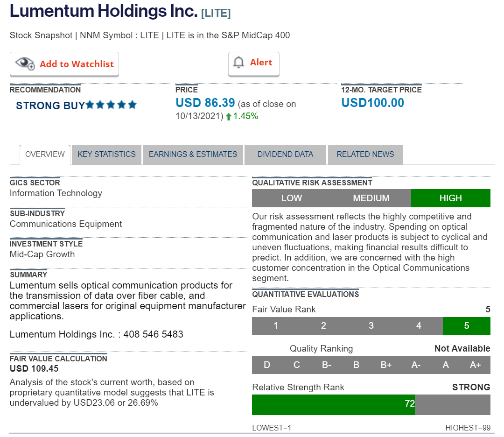Go to the Related News tab
Screen dimensions: 504x437
pos(365,155)
